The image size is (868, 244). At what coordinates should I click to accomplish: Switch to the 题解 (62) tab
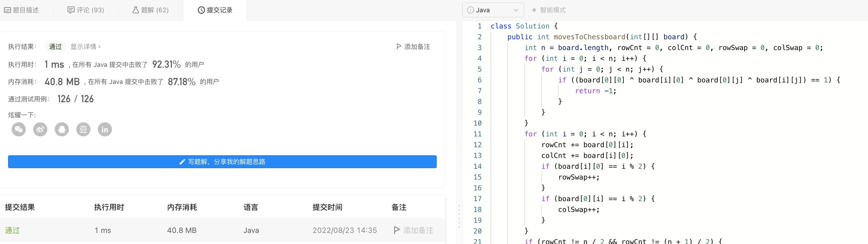150,10
